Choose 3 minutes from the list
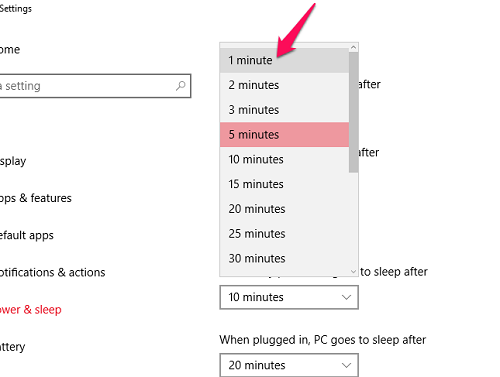This screenshot has height=377, width=500. pos(284,110)
